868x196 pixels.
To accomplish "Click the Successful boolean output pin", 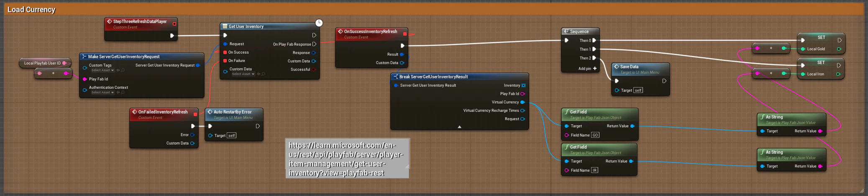I will tap(314, 70).
